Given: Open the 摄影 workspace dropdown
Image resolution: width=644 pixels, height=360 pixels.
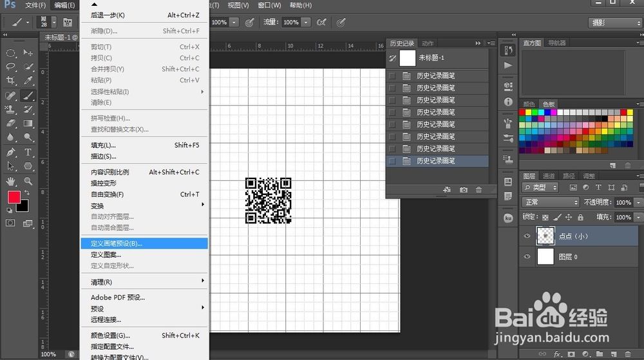Looking at the screenshot, I should click(615, 23).
